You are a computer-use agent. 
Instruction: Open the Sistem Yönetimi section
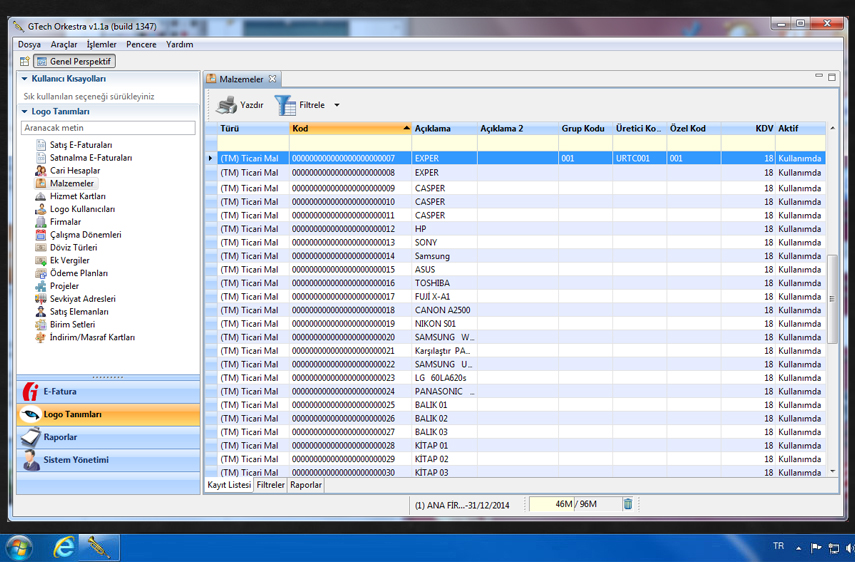[76, 460]
